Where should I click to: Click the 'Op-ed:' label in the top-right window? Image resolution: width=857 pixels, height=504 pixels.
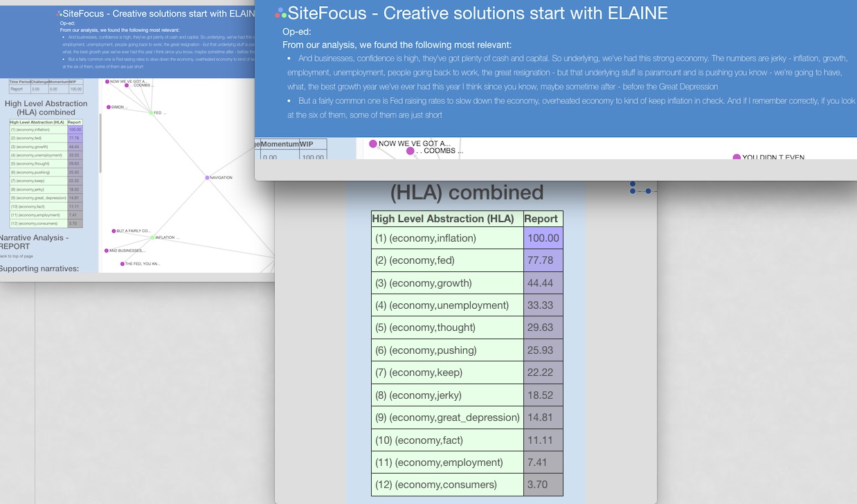pos(297,32)
